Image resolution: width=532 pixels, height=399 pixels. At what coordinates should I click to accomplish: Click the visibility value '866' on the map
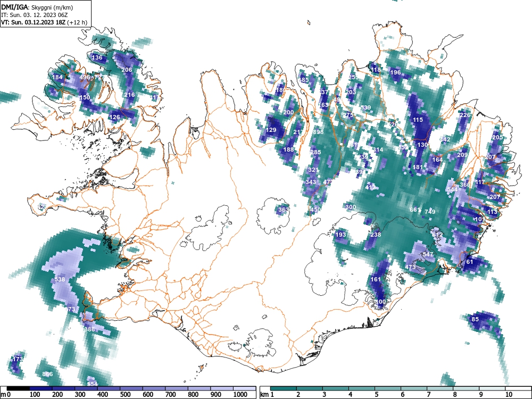tap(47, 374)
